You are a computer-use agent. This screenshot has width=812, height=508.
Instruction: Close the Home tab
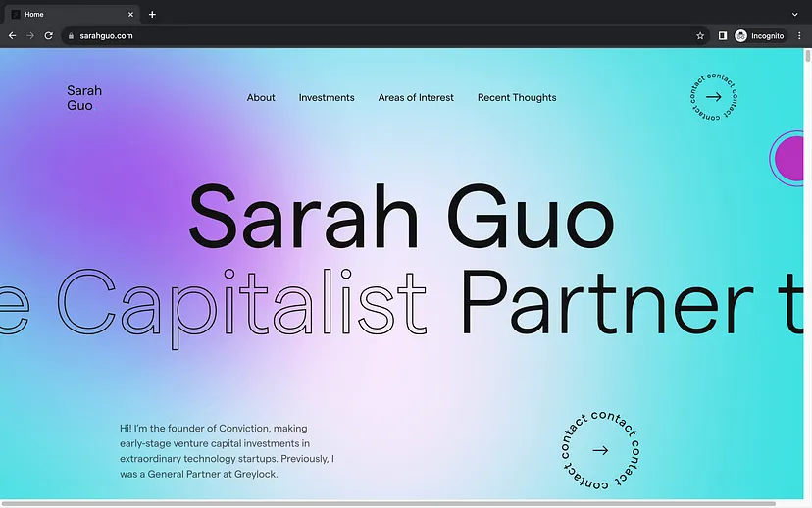tap(133, 14)
